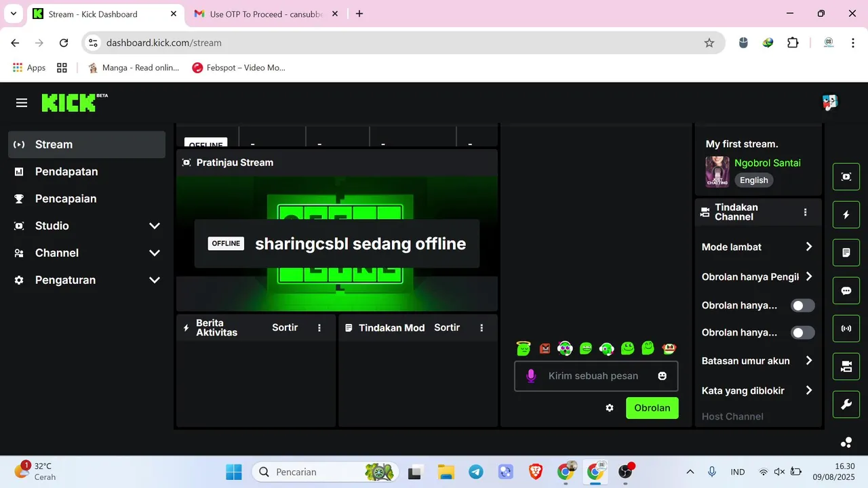This screenshot has height=488, width=868.
Task: Open OBS Studio from the taskbar
Action: point(625,472)
